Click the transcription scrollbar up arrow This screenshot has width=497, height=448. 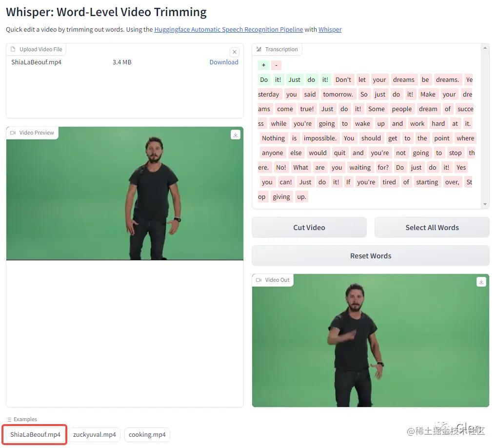(485, 48)
